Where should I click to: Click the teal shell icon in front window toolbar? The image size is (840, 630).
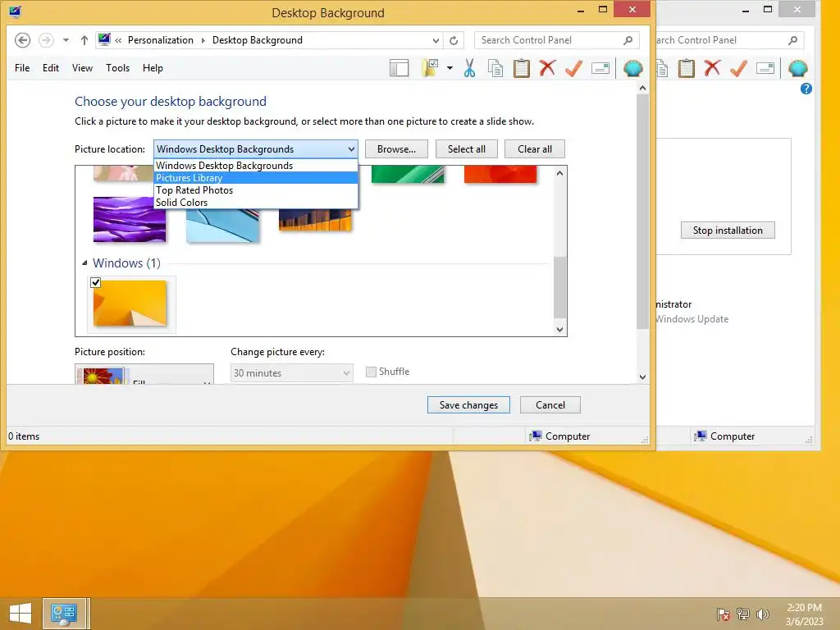[x=633, y=68]
